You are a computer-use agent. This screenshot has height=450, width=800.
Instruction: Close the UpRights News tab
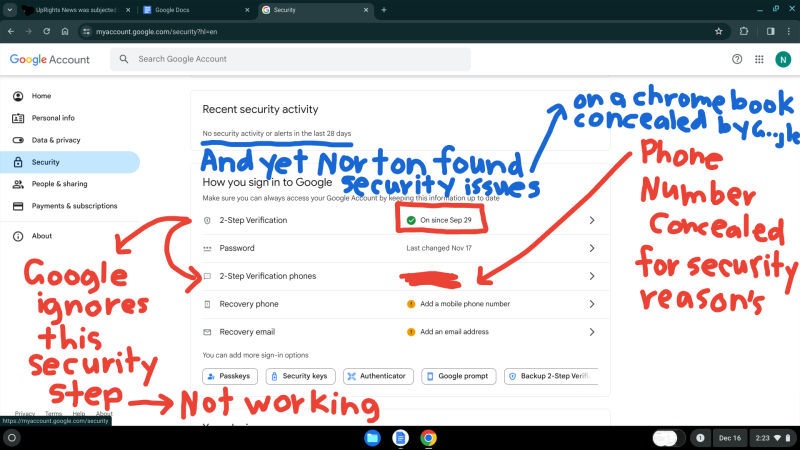pyautogui.click(x=128, y=10)
